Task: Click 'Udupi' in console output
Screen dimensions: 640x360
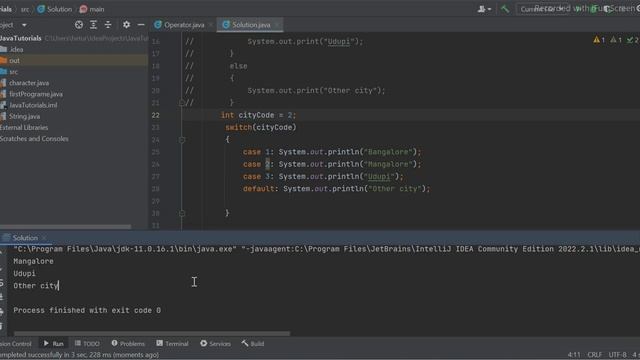Action: (x=24, y=273)
